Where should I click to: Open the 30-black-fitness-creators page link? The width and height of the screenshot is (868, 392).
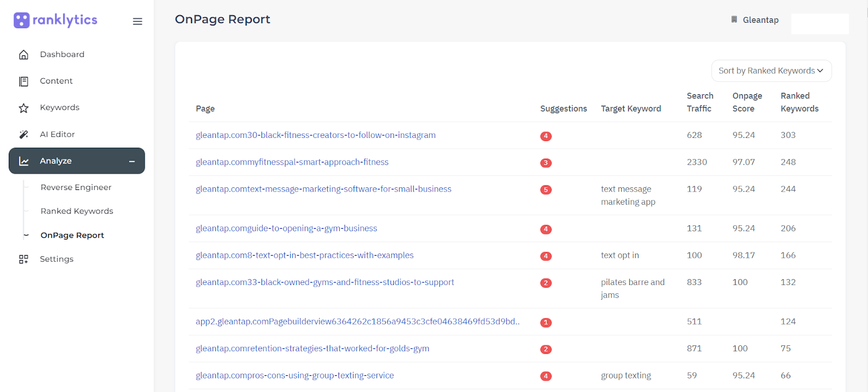[316, 135]
